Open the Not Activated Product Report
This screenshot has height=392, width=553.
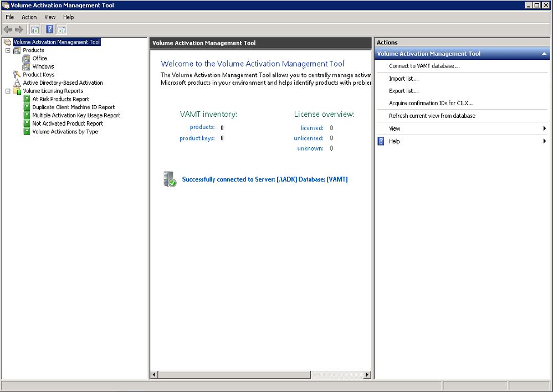click(67, 123)
